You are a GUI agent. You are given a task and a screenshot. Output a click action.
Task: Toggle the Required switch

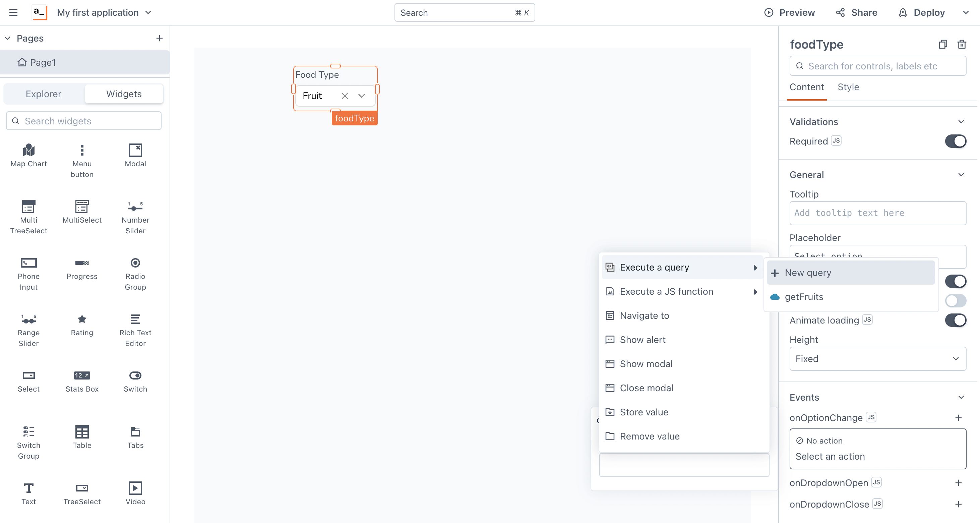tap(955, 141)
